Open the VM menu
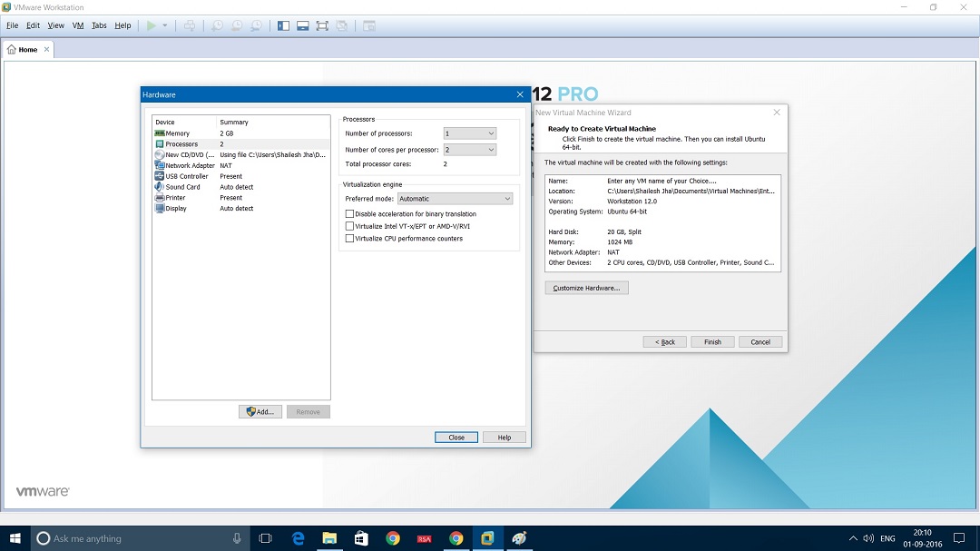The width and height of the screenshot is (980, 551). point(78,25)
